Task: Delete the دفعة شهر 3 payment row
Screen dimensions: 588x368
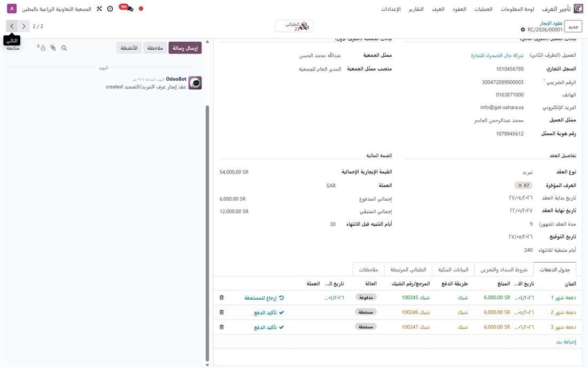Action: coord(222,327)
